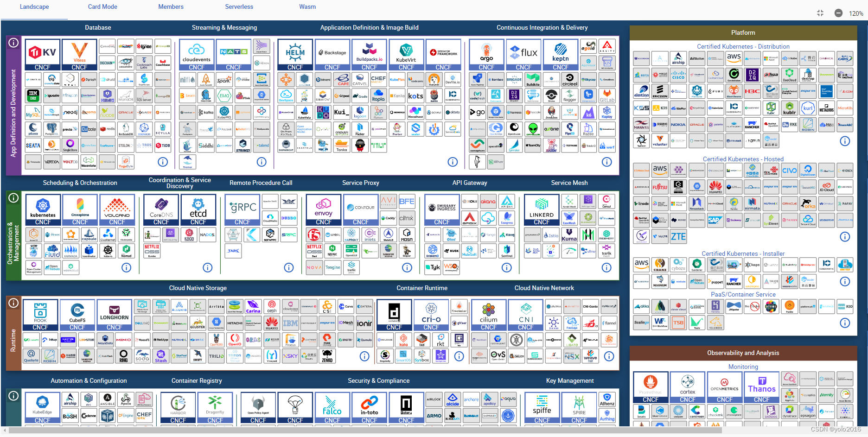Open the CoreDNS project card
Viewport: 868px width, 437px height.
161,210
